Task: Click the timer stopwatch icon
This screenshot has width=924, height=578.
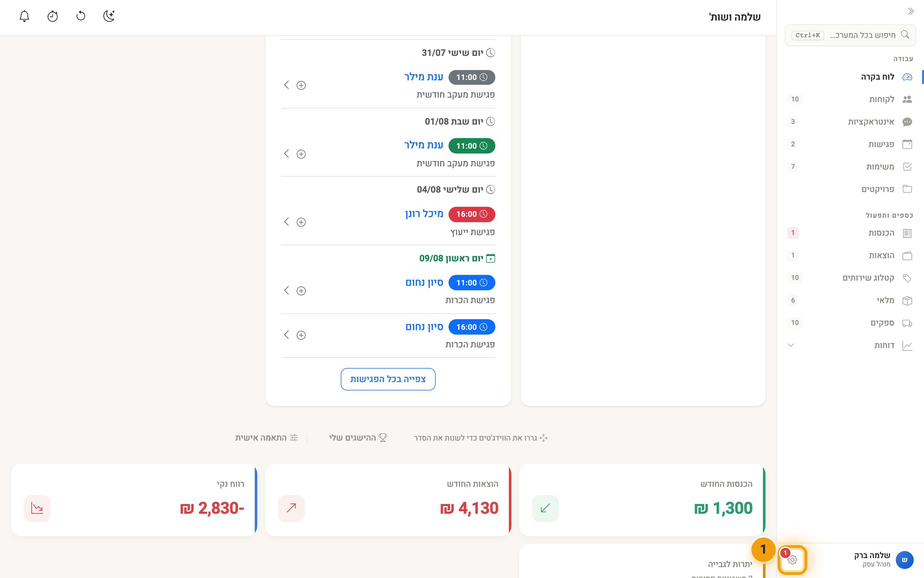Action: [53, 16]
